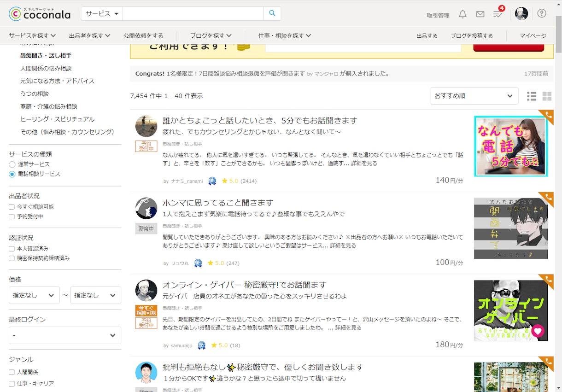Image resolution: width=562 pixels, height=392 pixels.
Task: Select その他（悩み相談・カウンセリング） category
Action: point(67,132)
